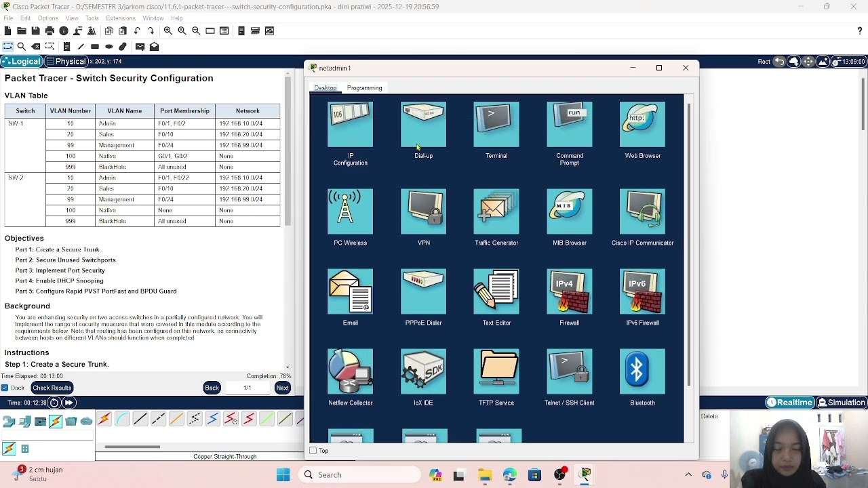868x488 pixels.
Task: Click the Print toolbar icon
Action: point(50,31)
